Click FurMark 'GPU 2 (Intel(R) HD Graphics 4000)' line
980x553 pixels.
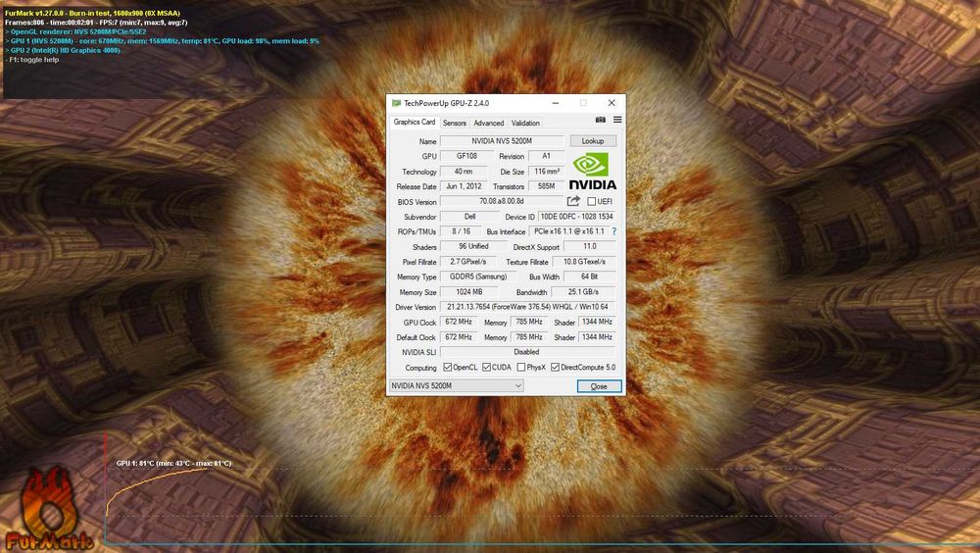[63, 51]
